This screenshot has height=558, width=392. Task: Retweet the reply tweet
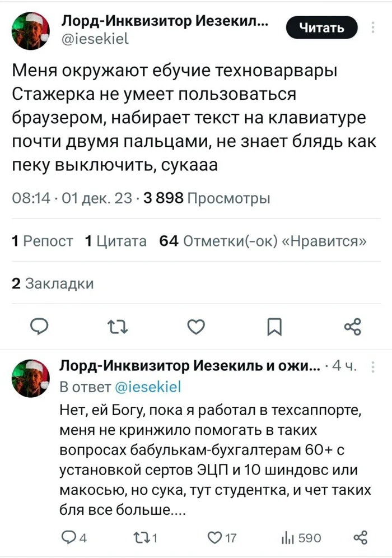pyautogui.click(x=140, y=537)
